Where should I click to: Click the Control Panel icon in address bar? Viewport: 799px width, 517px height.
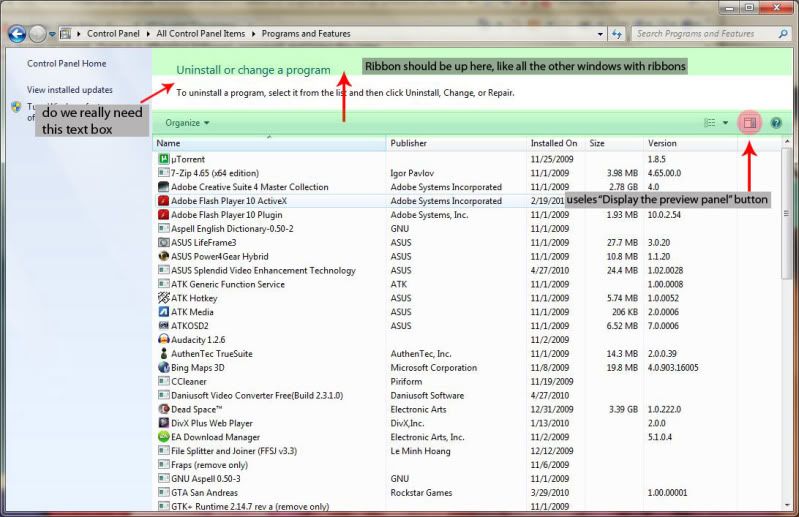click(x=66, y=34)
